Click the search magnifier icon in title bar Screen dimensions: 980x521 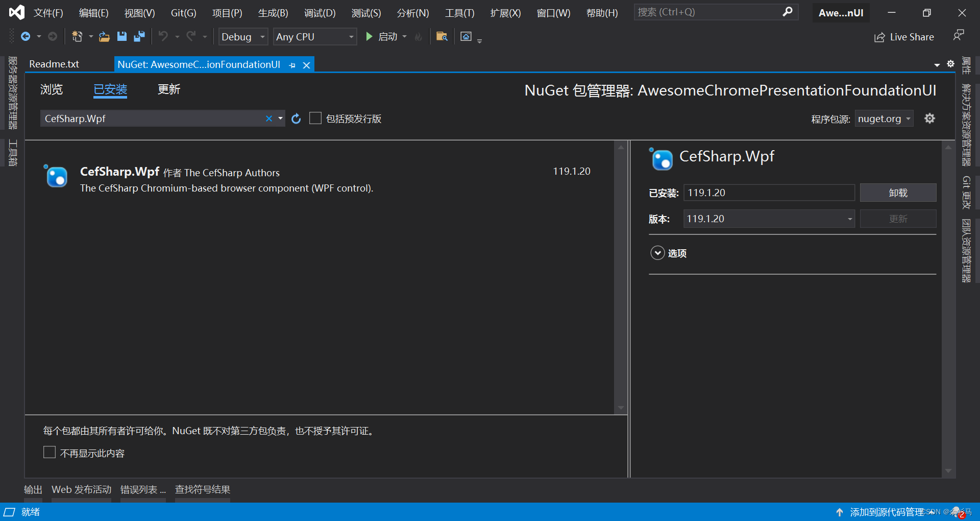(x=788, y=11)
